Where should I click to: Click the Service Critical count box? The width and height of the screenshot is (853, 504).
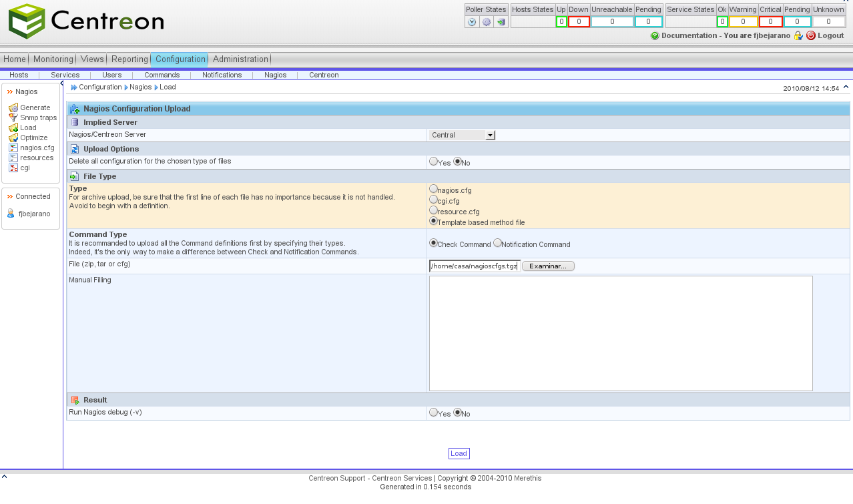770,22
